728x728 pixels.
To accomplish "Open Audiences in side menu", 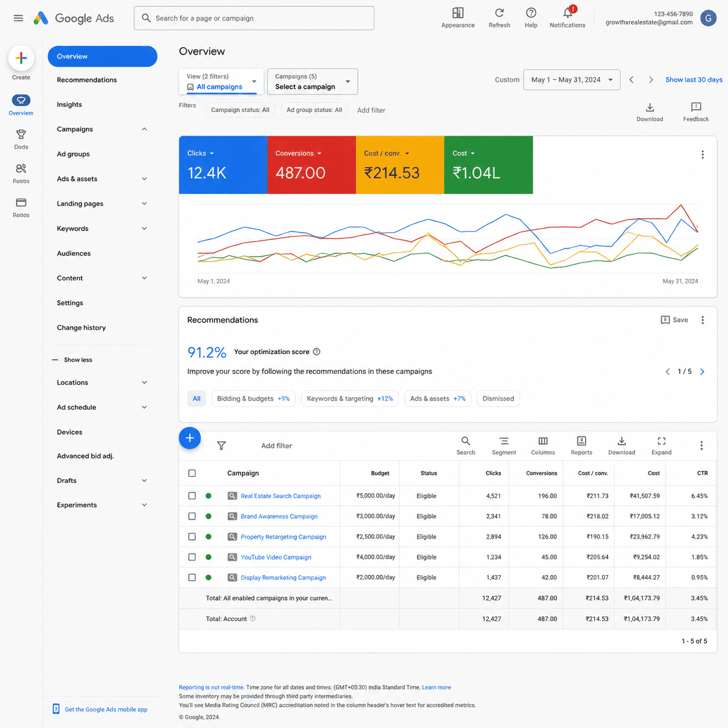I will point(74,254).
